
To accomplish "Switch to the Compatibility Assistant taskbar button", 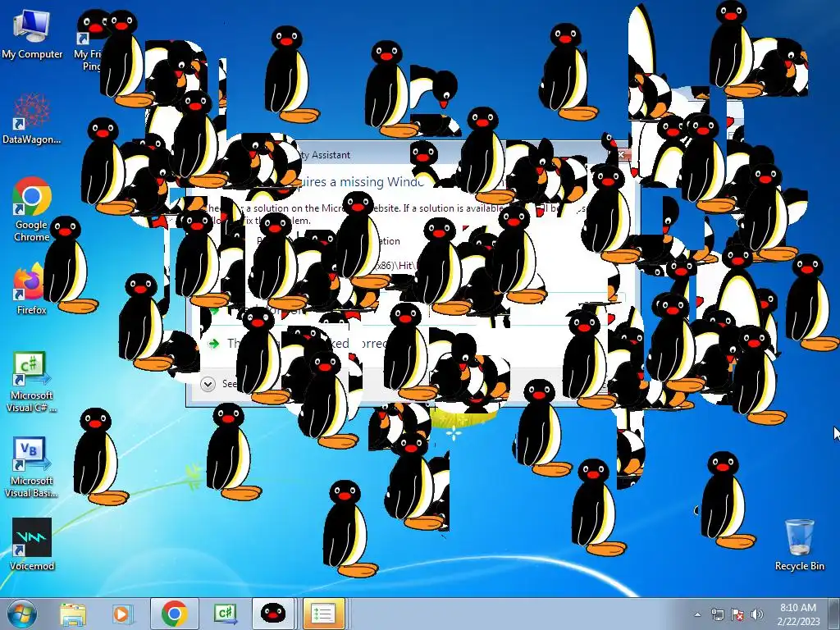I will [x=323, y=614].
